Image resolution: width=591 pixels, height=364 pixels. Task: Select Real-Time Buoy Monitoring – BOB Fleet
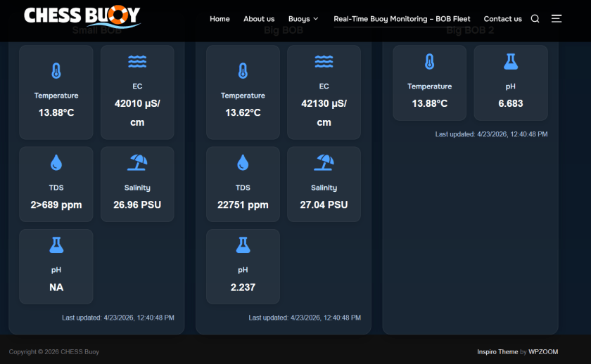coord(402,19)
